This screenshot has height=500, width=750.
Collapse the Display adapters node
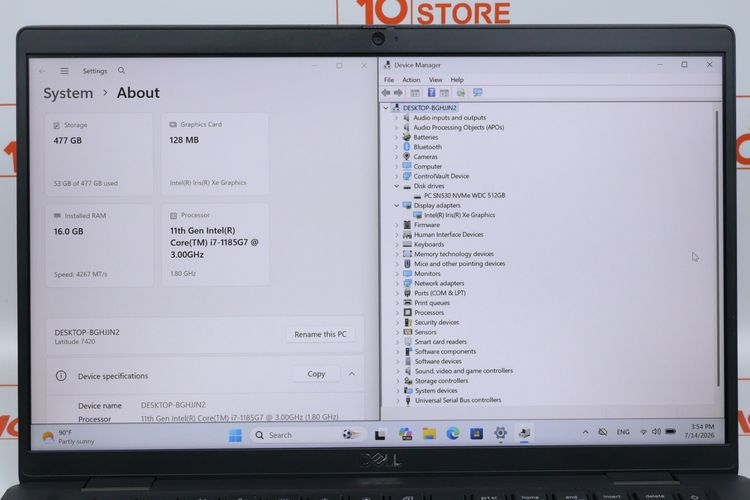tap(397, 205)
